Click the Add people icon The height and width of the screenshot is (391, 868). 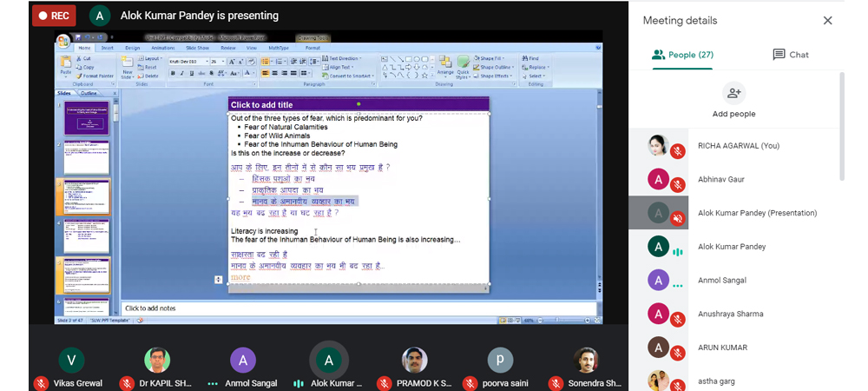[x=734, y=93]
